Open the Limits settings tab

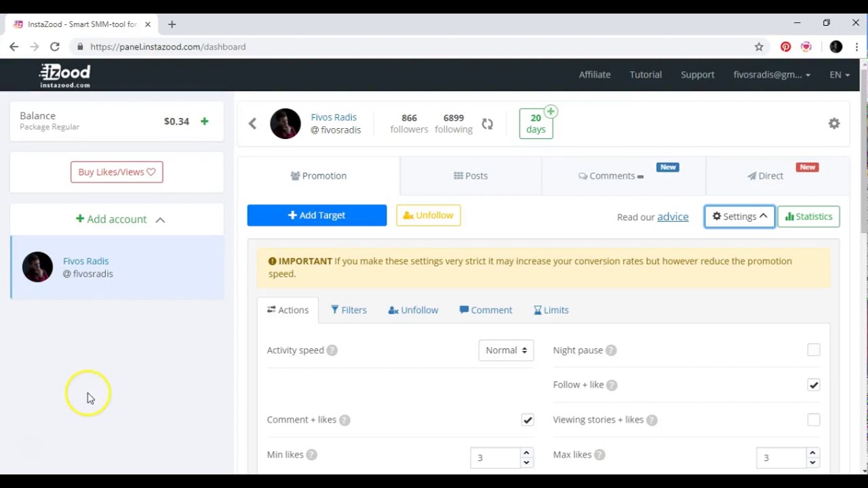coord(551,310)
